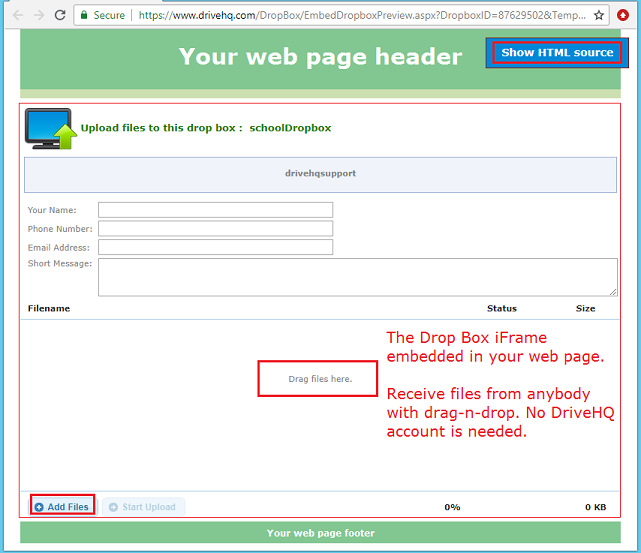Click the browser forward arrow
This screenshot has width=641, height=553.
coord(39,15)
